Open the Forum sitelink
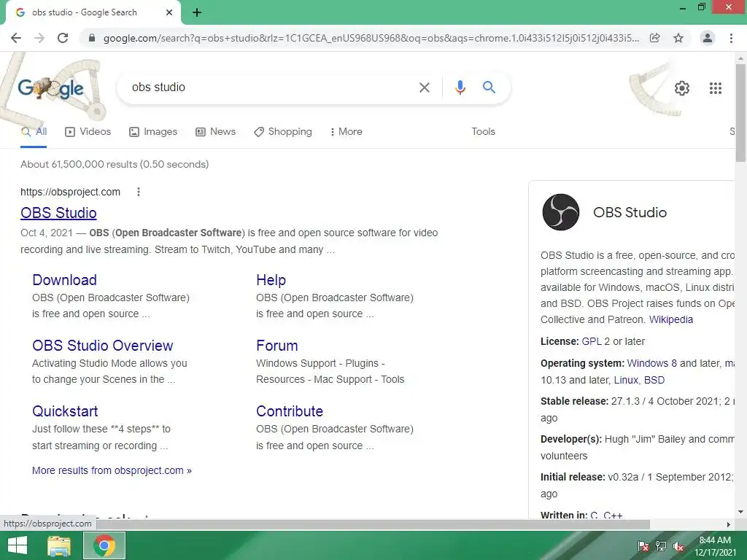 pos(276,346)
